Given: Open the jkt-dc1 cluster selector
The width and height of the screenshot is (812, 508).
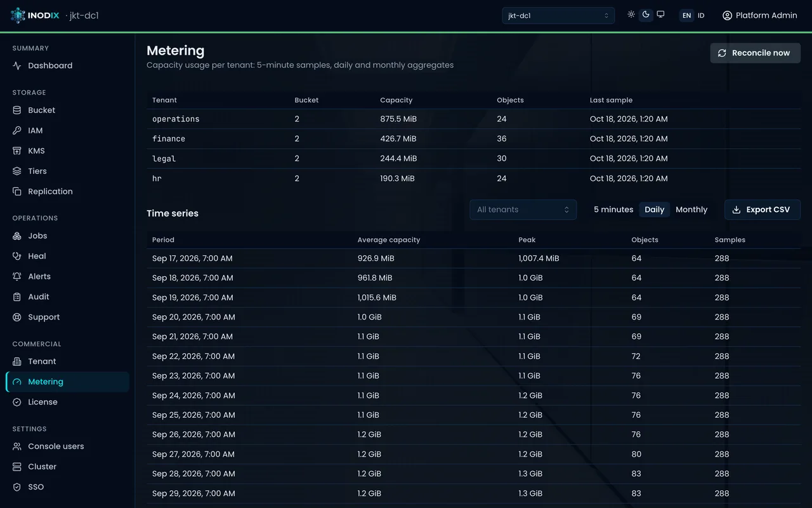Looking at the screenshot, I should (558, 15).
